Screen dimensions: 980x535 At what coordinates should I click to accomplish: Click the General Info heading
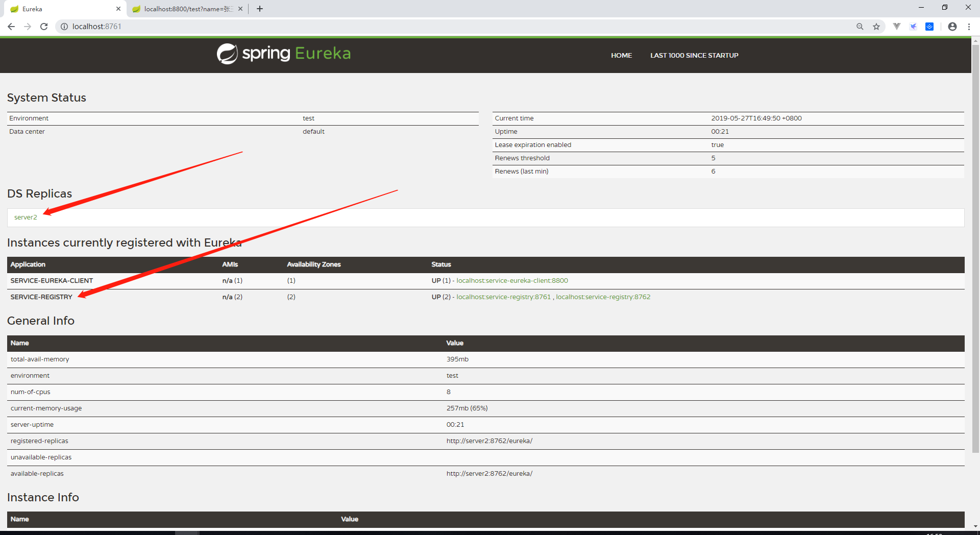[41, 321]
